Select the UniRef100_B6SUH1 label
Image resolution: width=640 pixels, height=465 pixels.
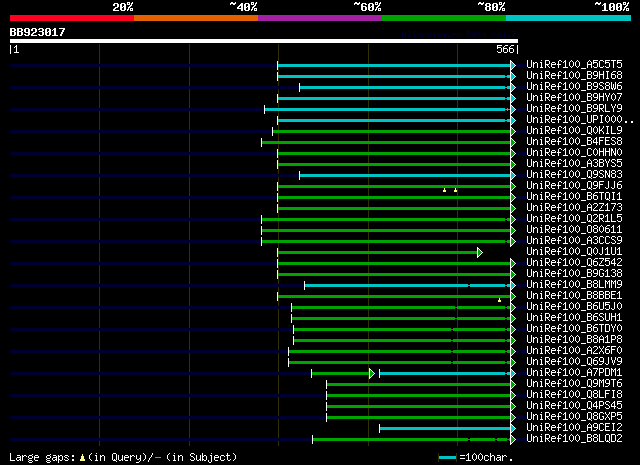click(x=574, y=318)
